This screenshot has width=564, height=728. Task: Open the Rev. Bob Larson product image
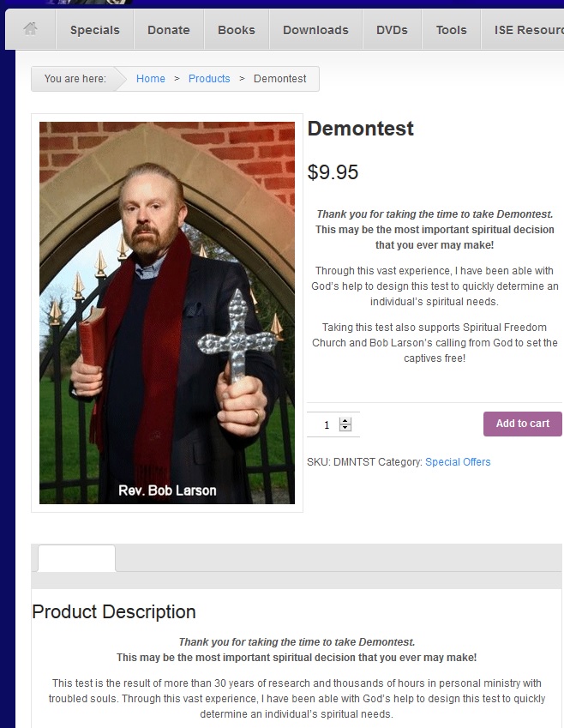point(167,312)
